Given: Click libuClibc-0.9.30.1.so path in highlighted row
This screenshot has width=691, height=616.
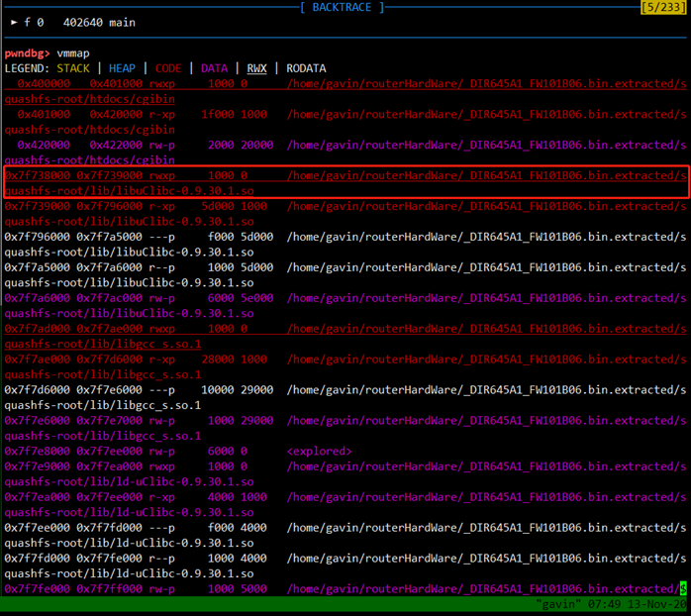Looking at the screenshot, I should (129, 191).
